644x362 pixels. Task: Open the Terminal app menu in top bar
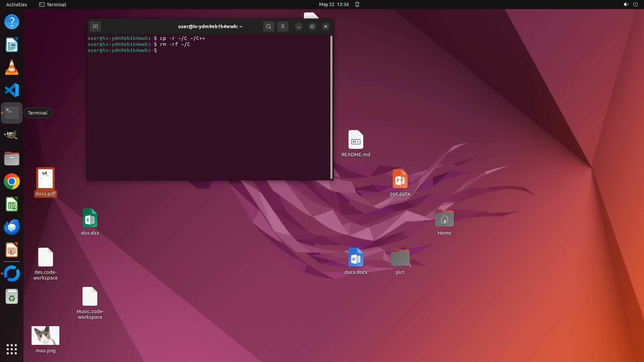pos(53,4)
